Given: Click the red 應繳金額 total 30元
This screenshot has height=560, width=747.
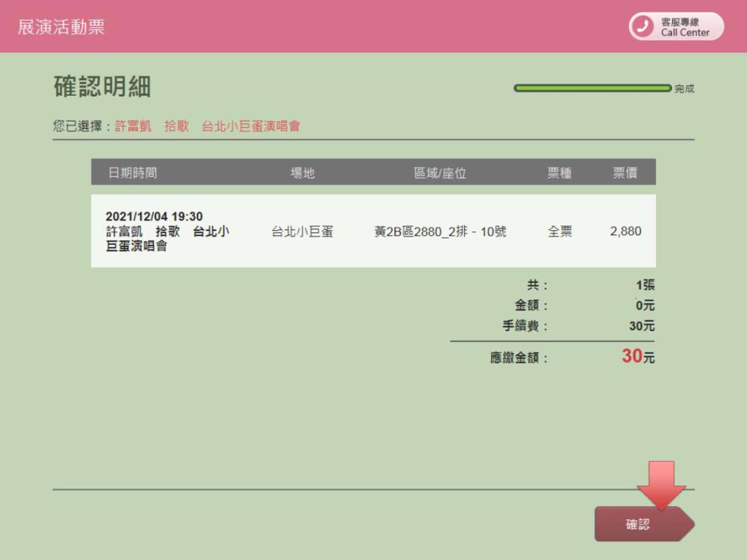Looking at the screenshot, I should click(x=638, y=356).
